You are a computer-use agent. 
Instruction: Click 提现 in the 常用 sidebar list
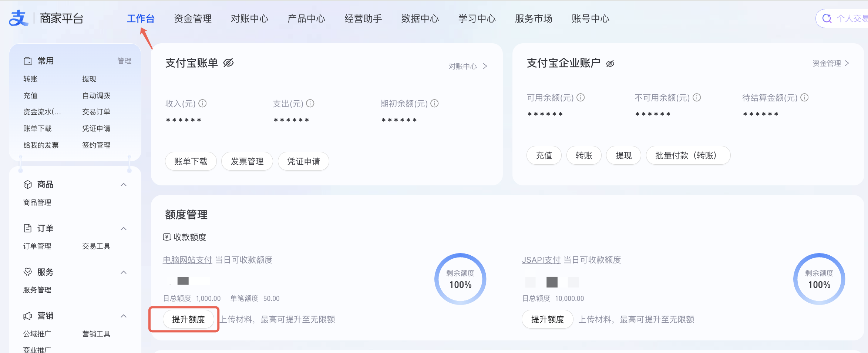point(89,79)
